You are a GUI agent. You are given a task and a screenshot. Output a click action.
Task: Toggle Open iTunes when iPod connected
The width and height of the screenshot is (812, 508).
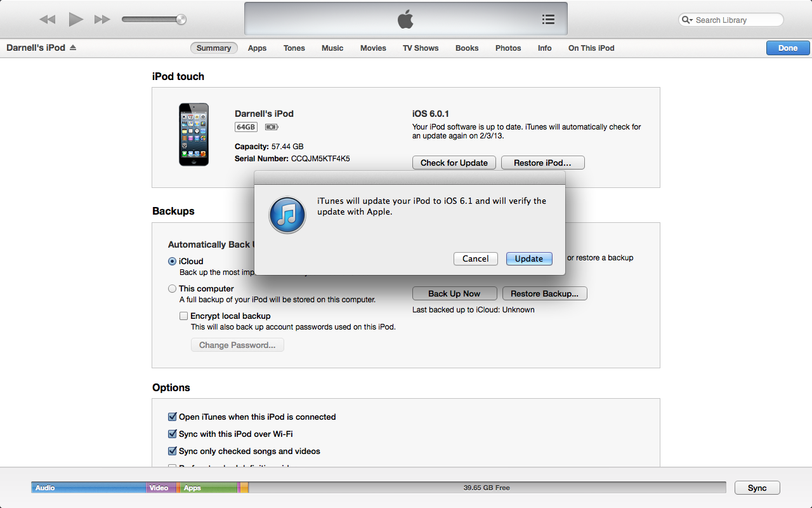pos(172,417)
